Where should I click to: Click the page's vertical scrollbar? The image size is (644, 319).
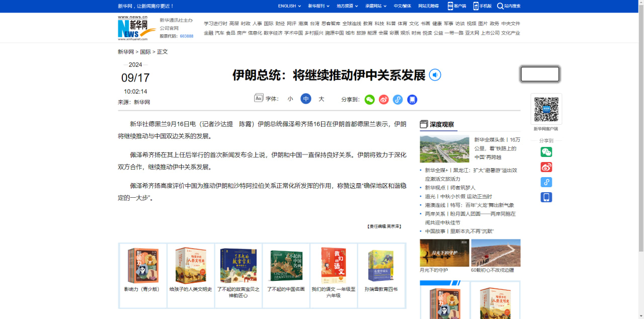[x=640, y=151]
